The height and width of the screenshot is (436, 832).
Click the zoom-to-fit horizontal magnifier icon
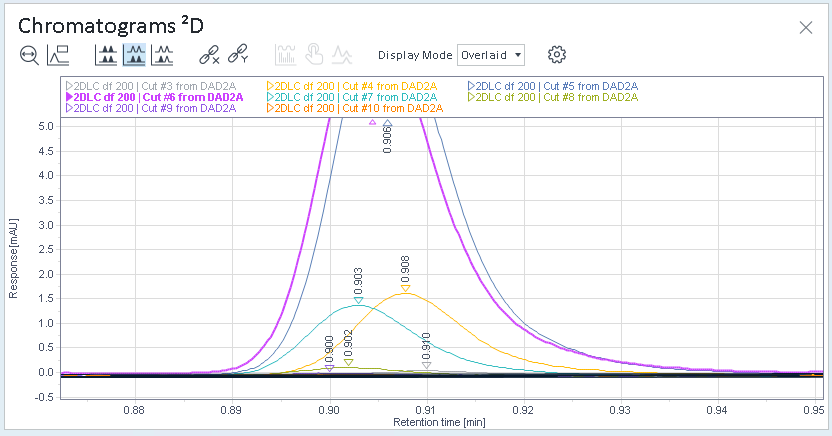point(29,55)
